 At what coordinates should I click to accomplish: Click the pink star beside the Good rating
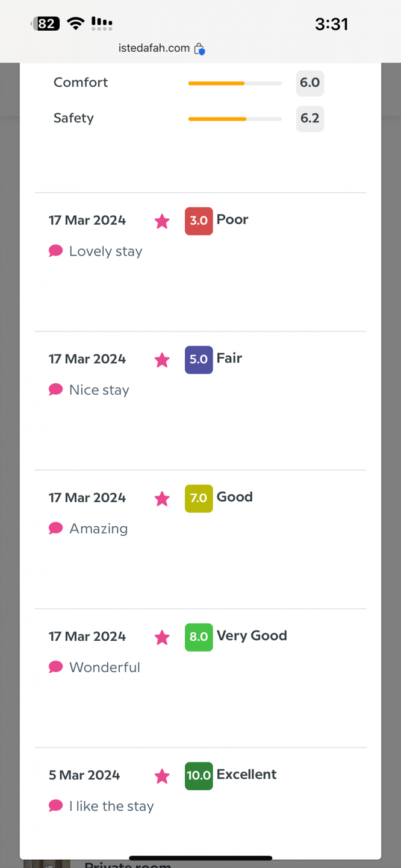click(162, 498)
